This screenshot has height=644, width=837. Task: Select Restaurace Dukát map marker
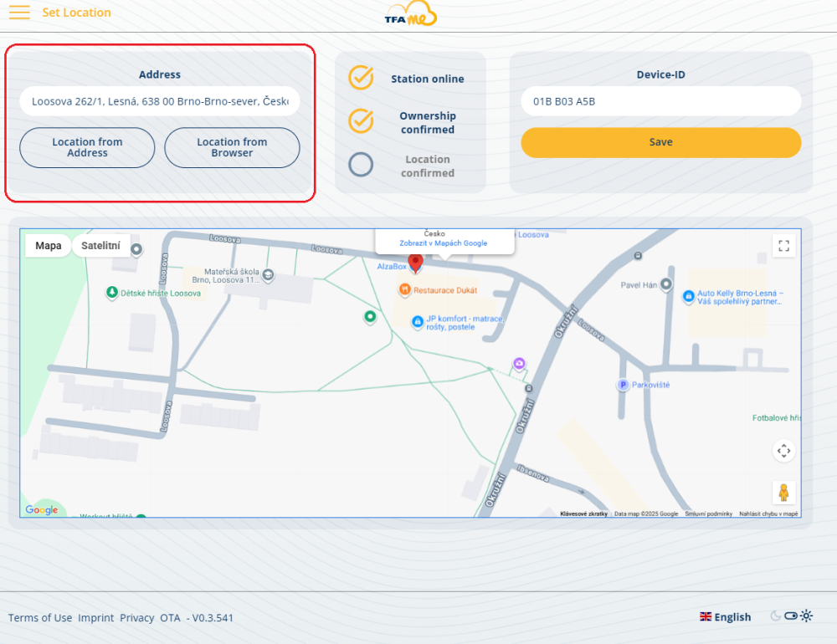404,289
